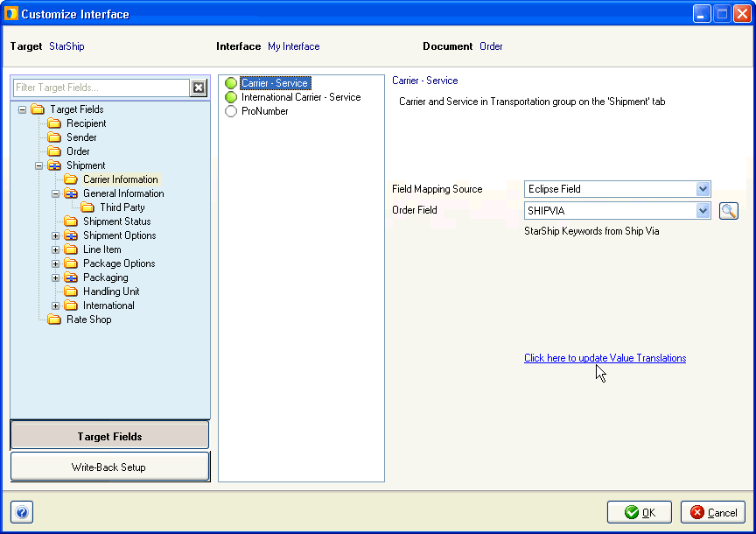The image size is (756, 534).
Task: Click the Recipient folder icon
Action: (x=54, y=123)
